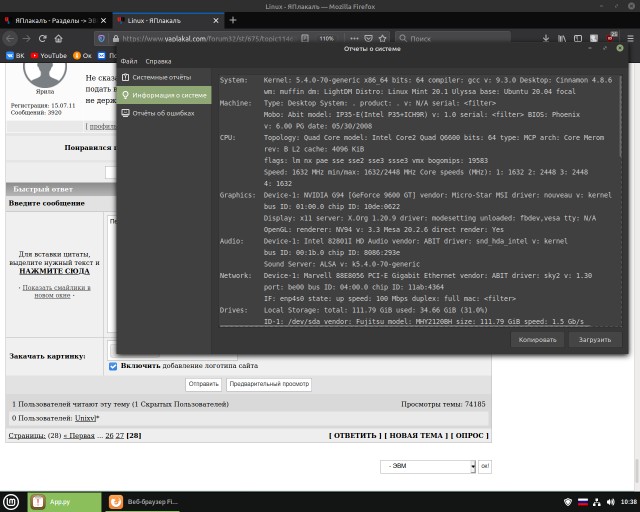Open volume tray icon
Viewport: 640px width, 512px height.
pos(611,502)
